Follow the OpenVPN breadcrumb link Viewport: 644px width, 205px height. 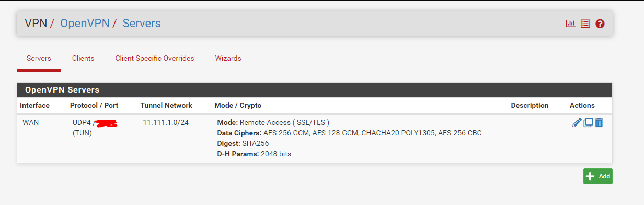point(84,23)
